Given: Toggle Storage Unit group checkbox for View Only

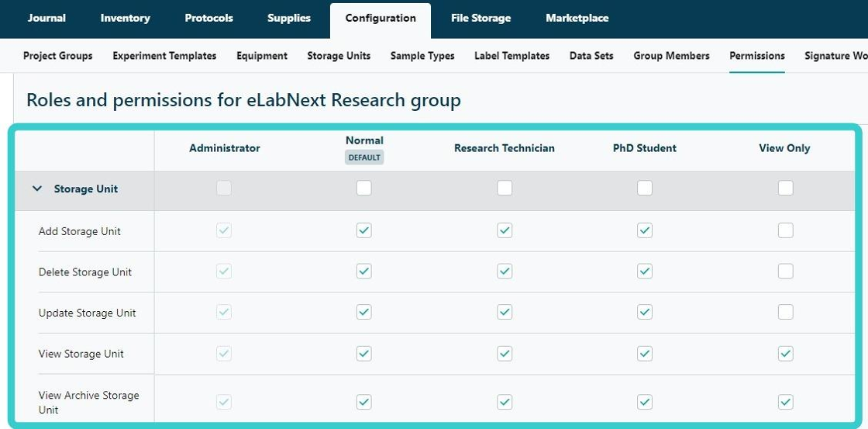Looking at the screenshot, I should coord(785,188).
